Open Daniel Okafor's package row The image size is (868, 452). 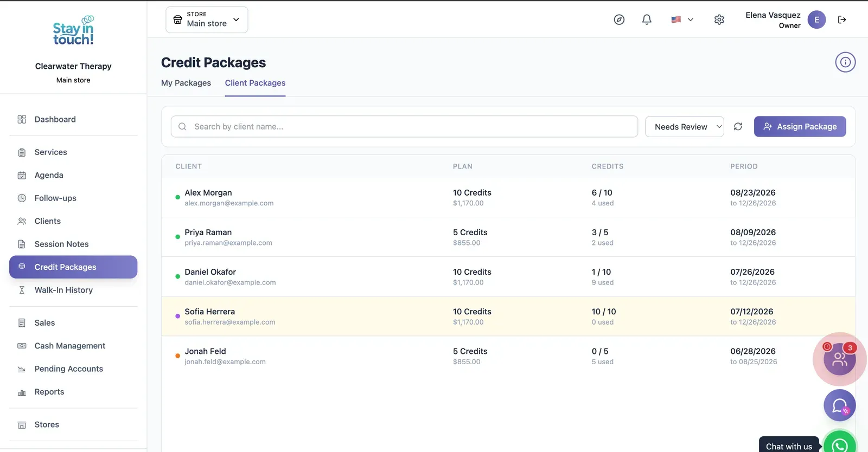[x=508, y=276]
